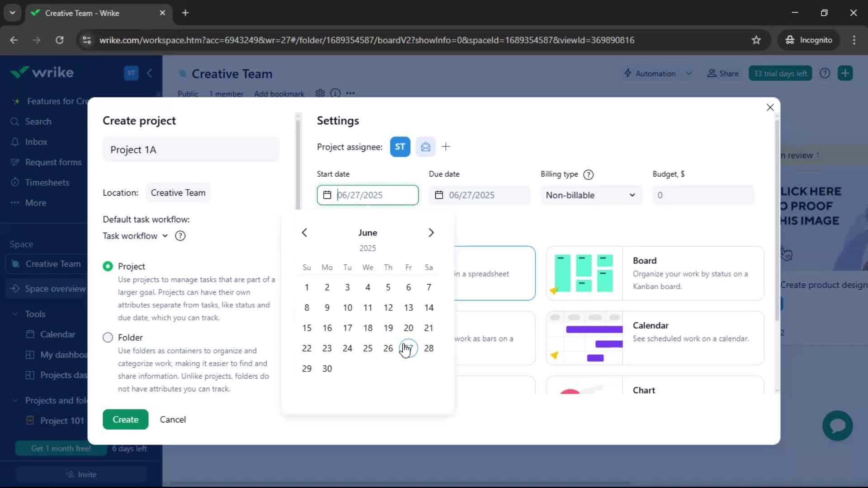This screenshot has width=868, height=488.
Task: Open the Billing type dropdown
Action: pos(591,195)
